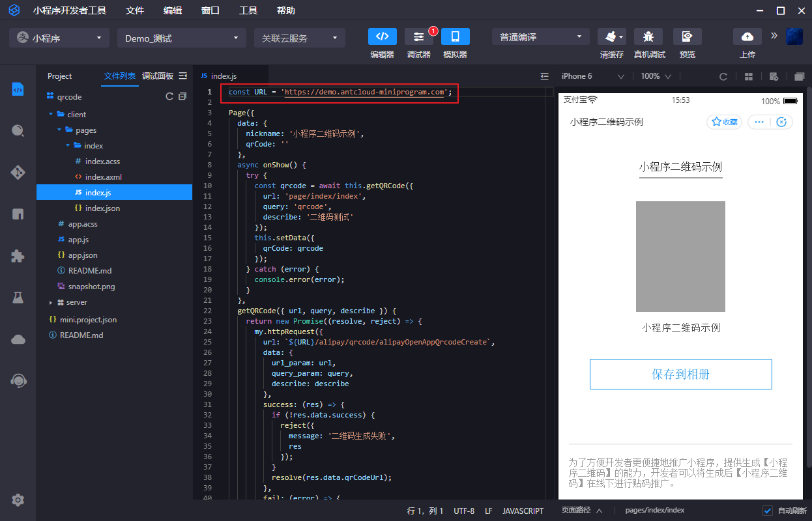This screenshot has height=521, width=812.
Task: Click the 收藏 favorite button in the simulator
Action: [x=724, y=122]
